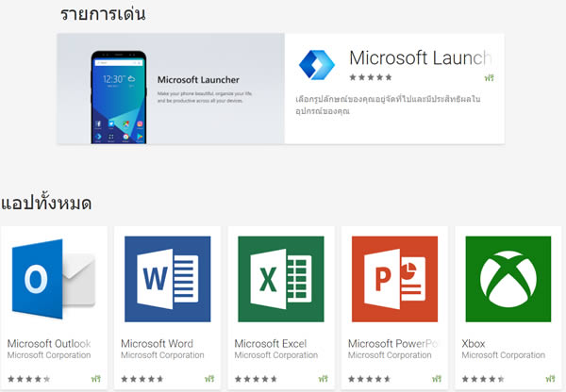
Task: Click the Microsoft Launcher description text
Action: point(387,105)
